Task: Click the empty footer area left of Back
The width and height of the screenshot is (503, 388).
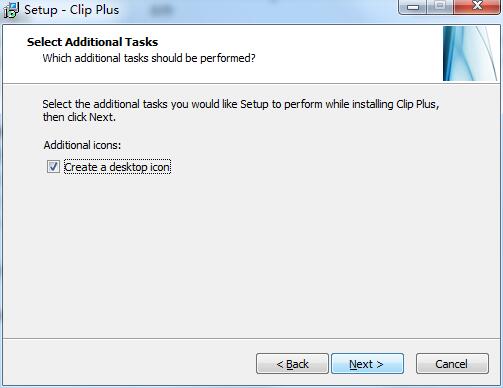Action: click(x=130, y=363)
